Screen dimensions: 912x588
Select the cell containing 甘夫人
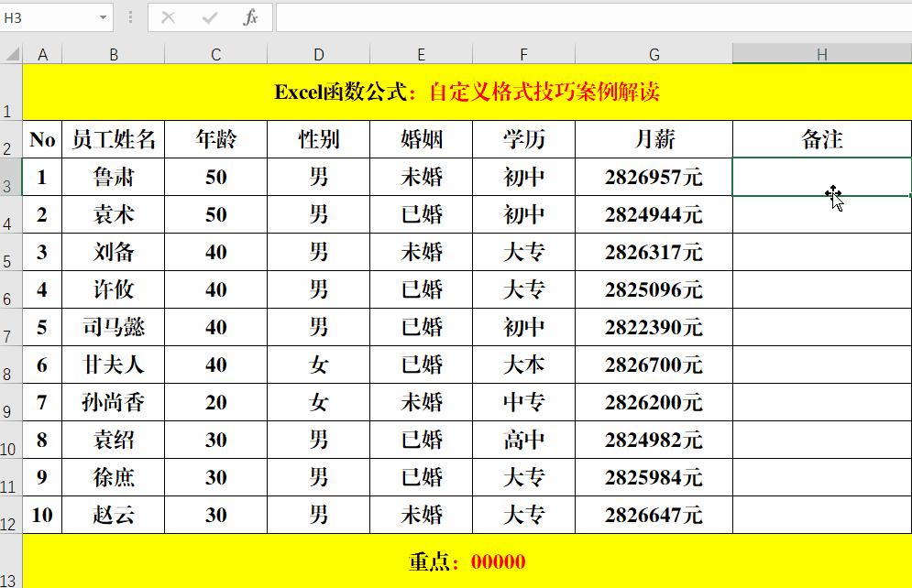click(114, 365)
